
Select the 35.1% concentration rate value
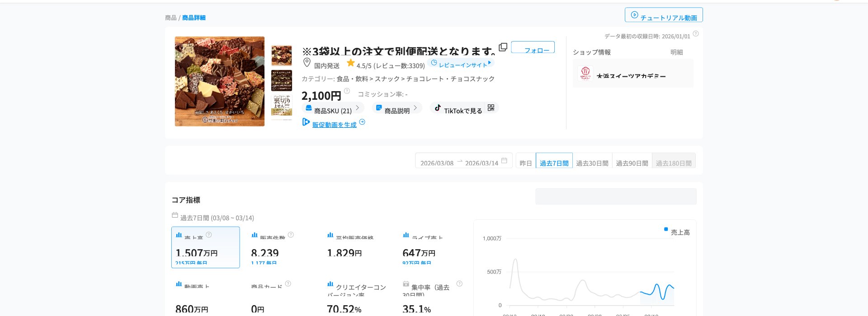click(417, 309)
